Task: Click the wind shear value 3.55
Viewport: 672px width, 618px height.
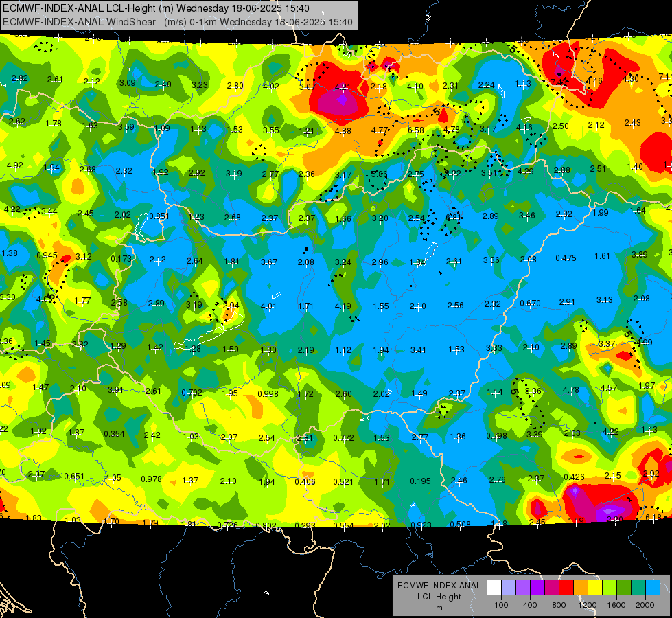Action: [x=270, y=130]
